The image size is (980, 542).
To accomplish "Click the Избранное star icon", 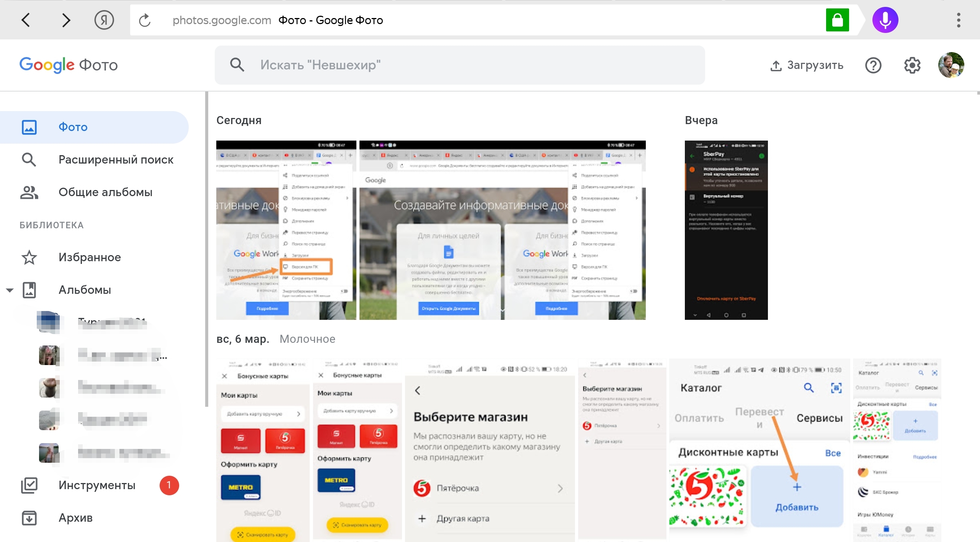I will coord(29,257).
